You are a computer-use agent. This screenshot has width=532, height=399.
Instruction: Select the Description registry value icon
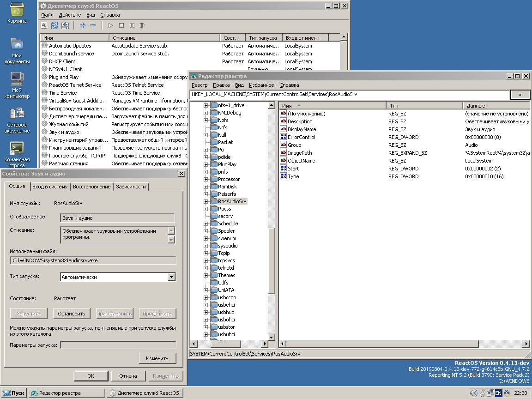click(283, 121)
